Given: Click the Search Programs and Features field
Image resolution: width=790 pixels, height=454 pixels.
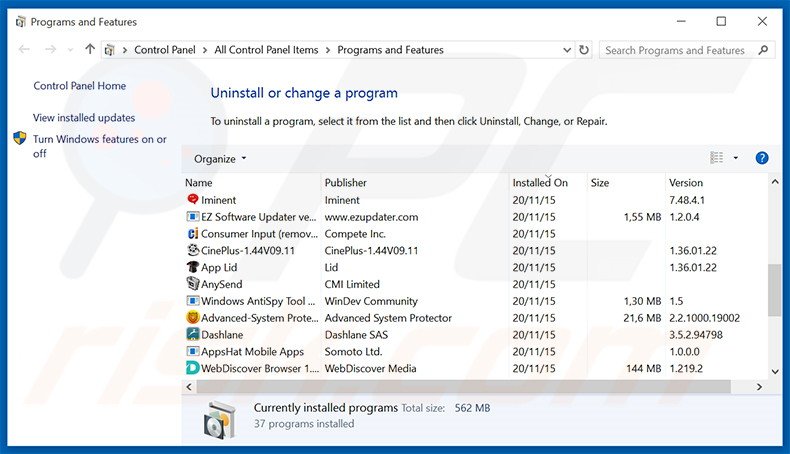Looking at the screenshot, I should tap(687, 50).
